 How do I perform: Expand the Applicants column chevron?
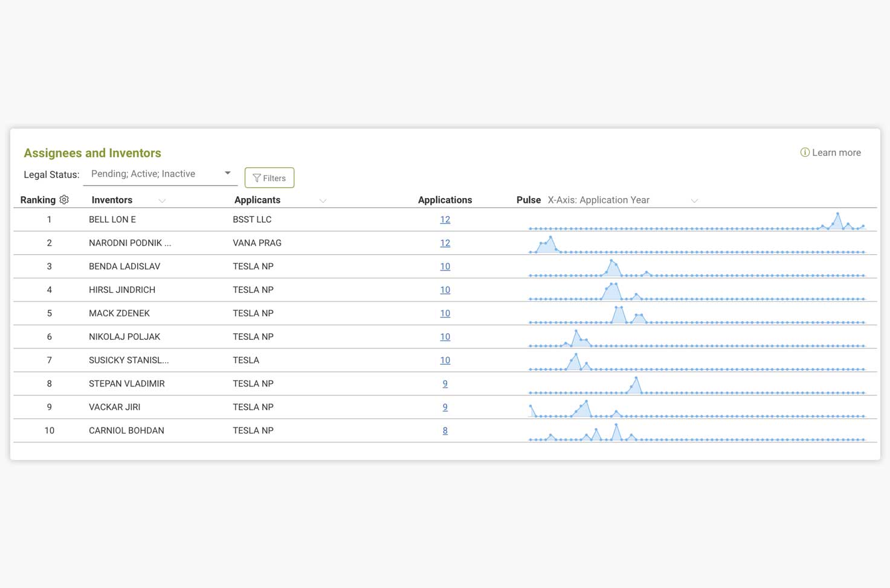323,200
